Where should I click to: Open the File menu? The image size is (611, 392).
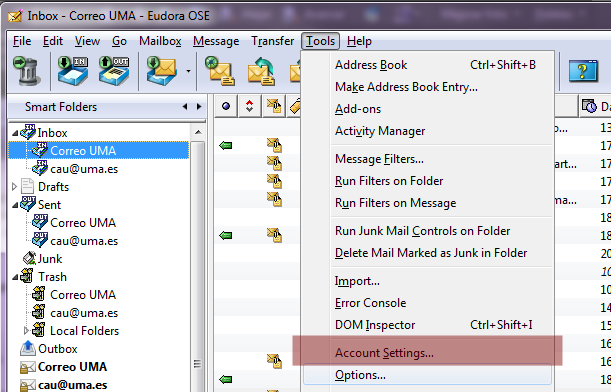point(22,41)
